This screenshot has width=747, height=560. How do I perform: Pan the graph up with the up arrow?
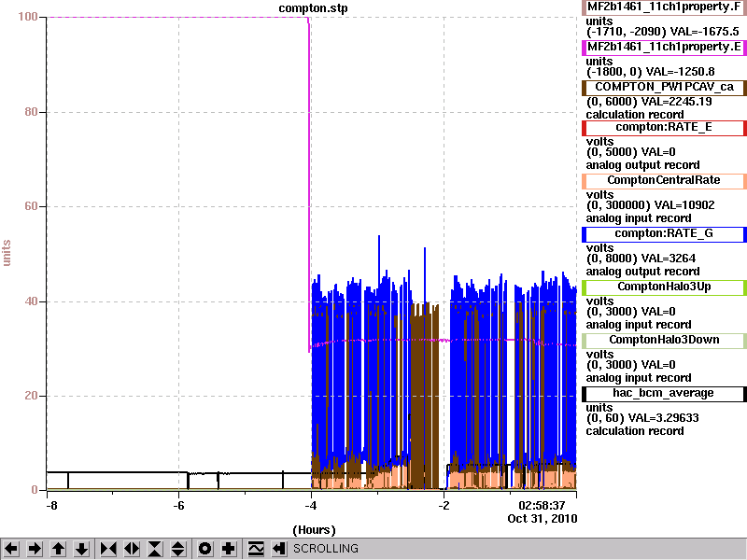(59, 549)
